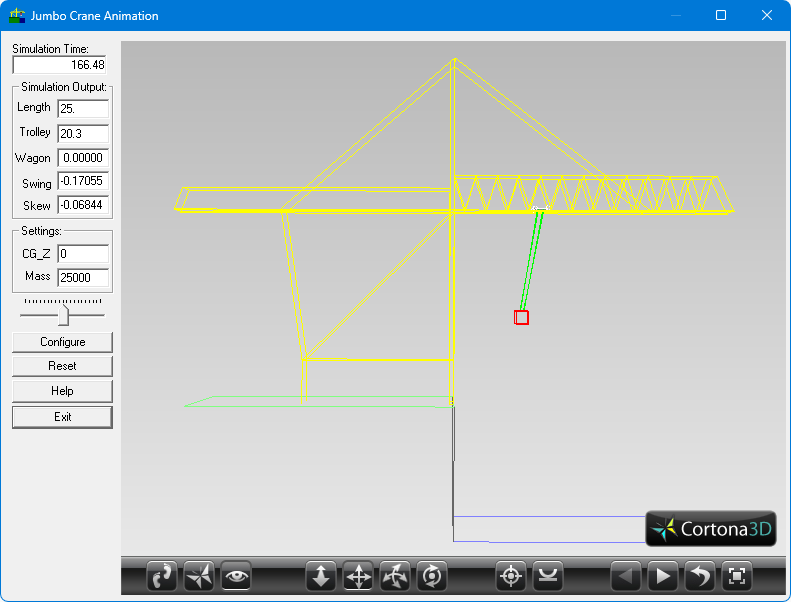Click the Exit button
This screenshot has width=791, height=602.
pyautogui.click(x=62, y=417)
